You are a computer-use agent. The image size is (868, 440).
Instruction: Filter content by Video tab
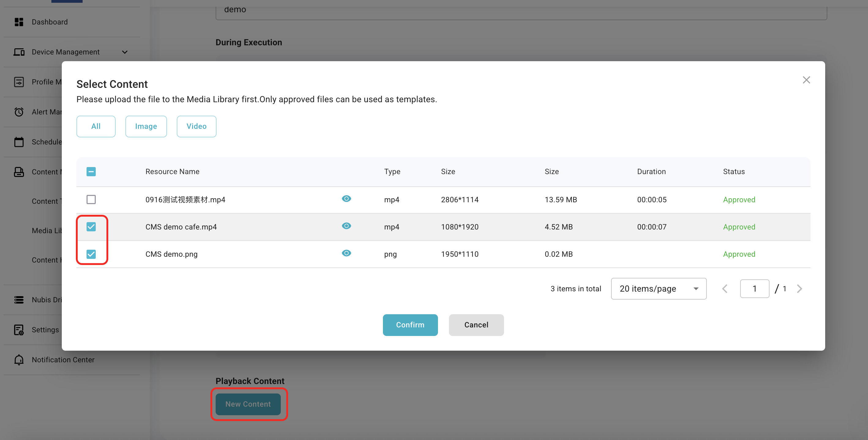pyautogui.click(x=196, y=126)
